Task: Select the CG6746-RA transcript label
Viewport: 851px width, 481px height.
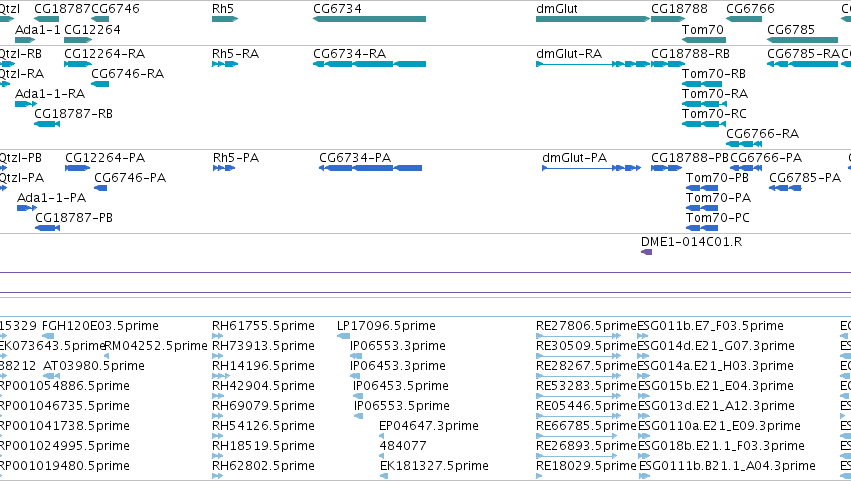Action: [128, 74]
